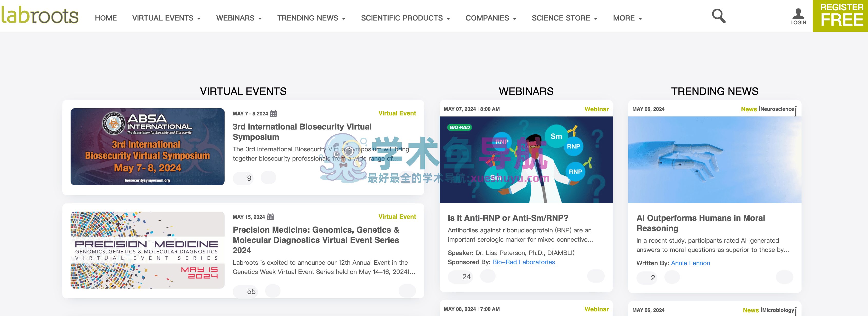Open author Annie Lennon's link
Image resolution: width=868 pixels, height=316 pixels.
pyautogui.click(x=690, y=263)
